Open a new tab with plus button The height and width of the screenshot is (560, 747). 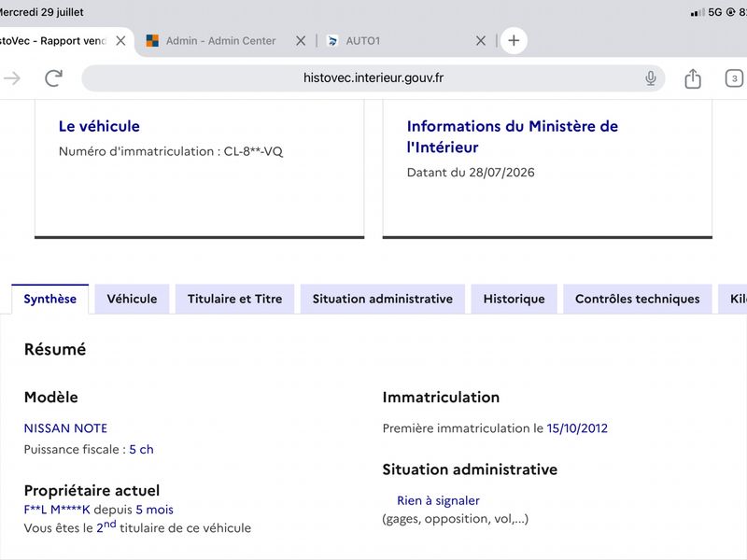coord(514,40)
